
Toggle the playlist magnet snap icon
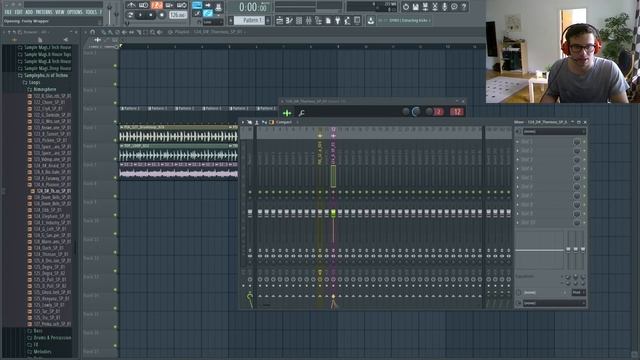[93, 32]
